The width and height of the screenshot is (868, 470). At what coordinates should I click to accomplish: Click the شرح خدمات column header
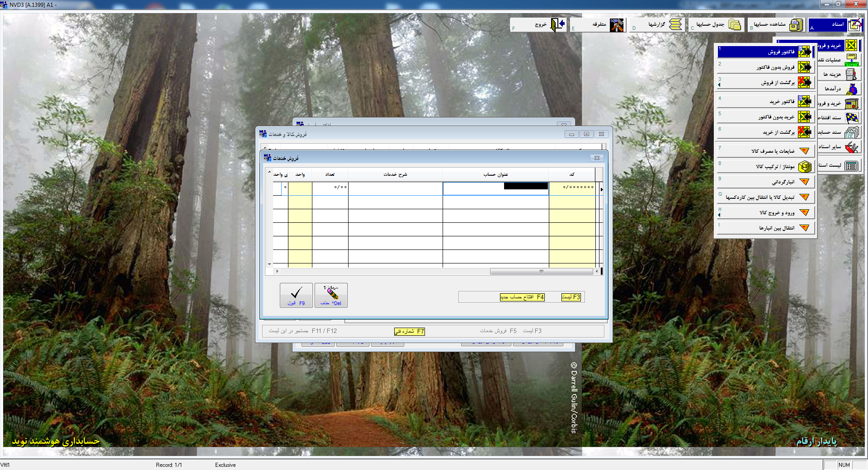[x=395, y=174]
